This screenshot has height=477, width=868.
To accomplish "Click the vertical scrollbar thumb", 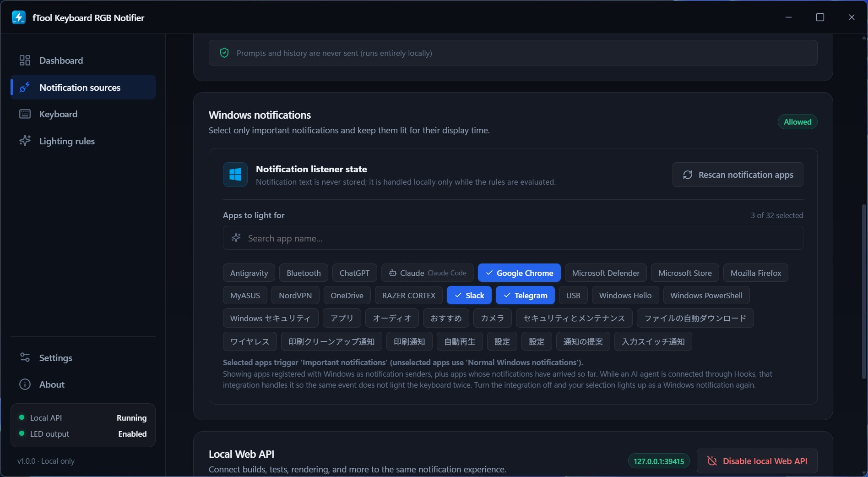I will click(x=864, y=291).
